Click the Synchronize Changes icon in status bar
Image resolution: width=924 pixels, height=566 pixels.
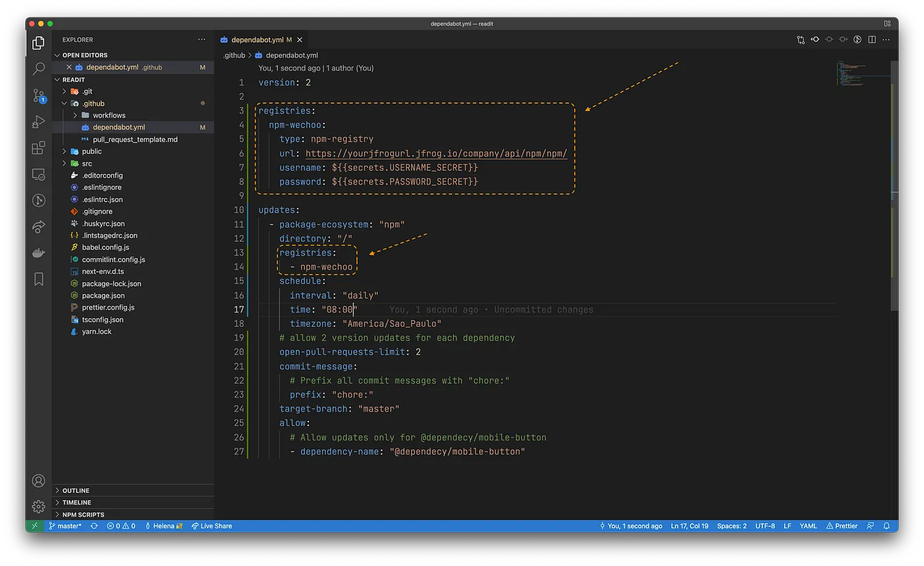(x=94, y=526)
